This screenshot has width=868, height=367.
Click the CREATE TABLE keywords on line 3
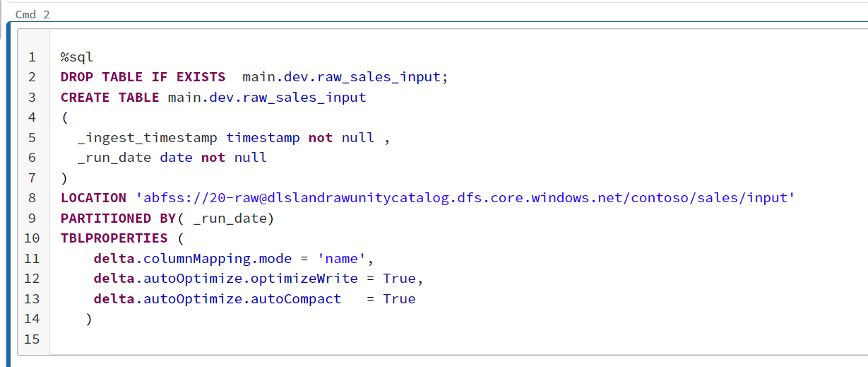point(110,98)
